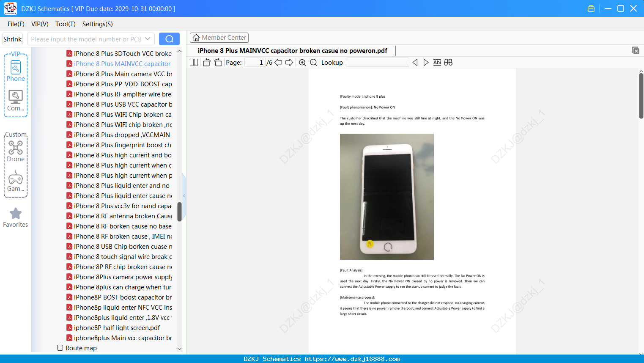Open 'iPhone 8plus can charge' file
The height and width of the screenshot is (363, 644).
click(x=123, y=287)
